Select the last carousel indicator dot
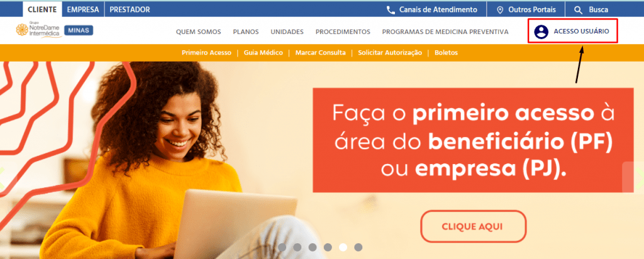 (x=358, y=247)
